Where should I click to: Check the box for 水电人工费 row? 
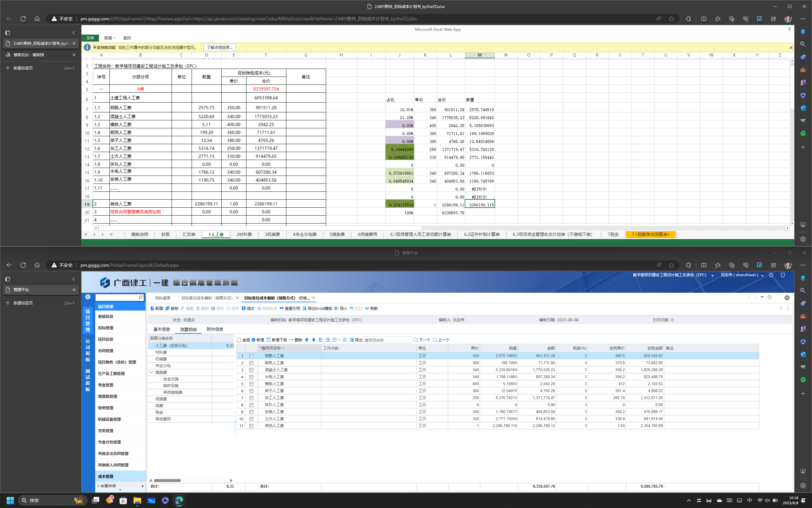[251, 377]
